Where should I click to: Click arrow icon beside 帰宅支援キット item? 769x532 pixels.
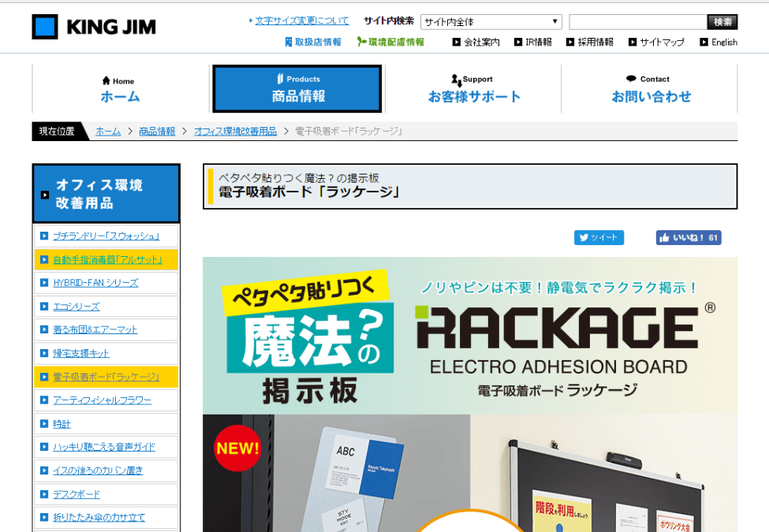click(44, 353)
